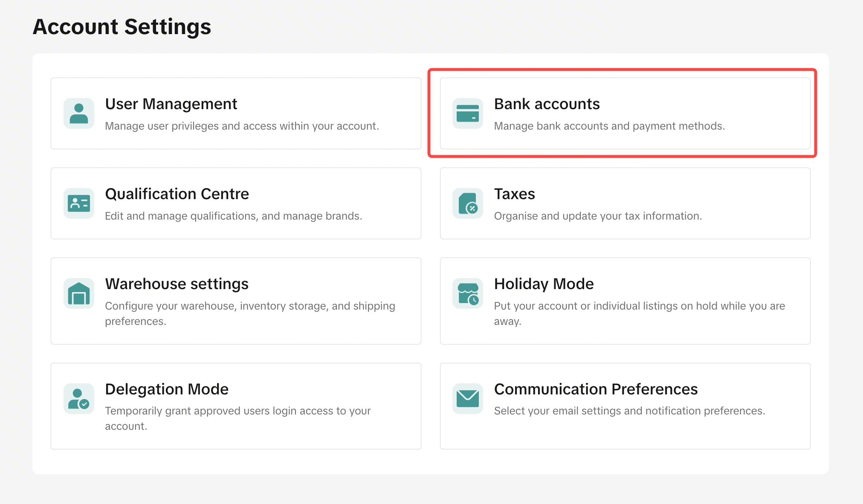This screenshot has height=504, width=863.
Task: Click the Bank accounts card icon
Action: [468, 113]
